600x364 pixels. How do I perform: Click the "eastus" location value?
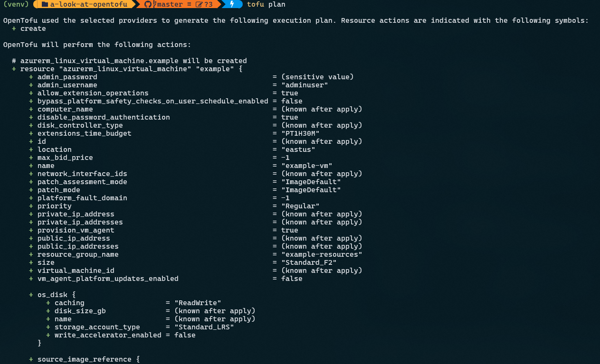298,149
